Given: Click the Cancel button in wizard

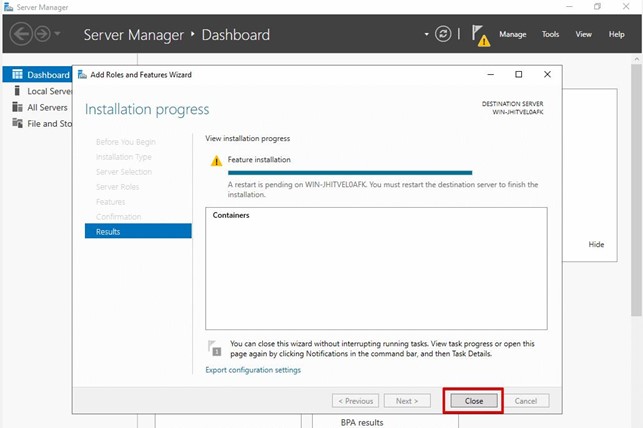Looking at the screenshot, I should click(x=525, y=401).
